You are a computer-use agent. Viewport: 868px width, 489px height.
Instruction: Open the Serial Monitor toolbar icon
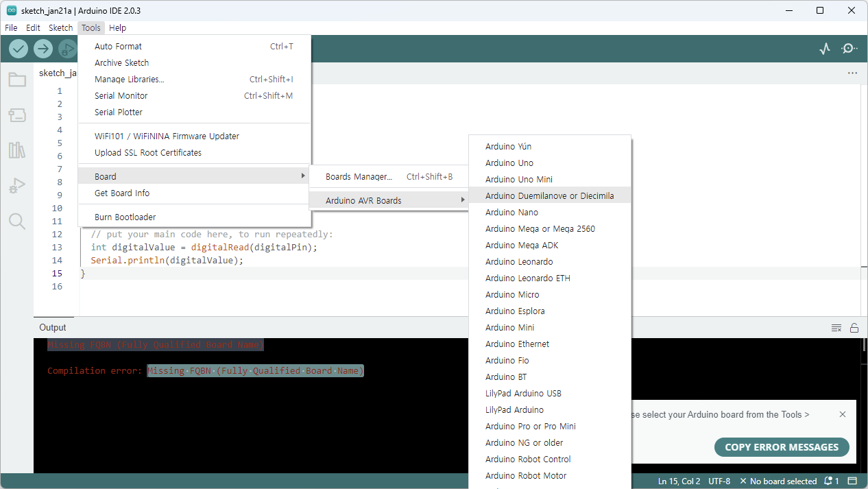click(849, 49)
